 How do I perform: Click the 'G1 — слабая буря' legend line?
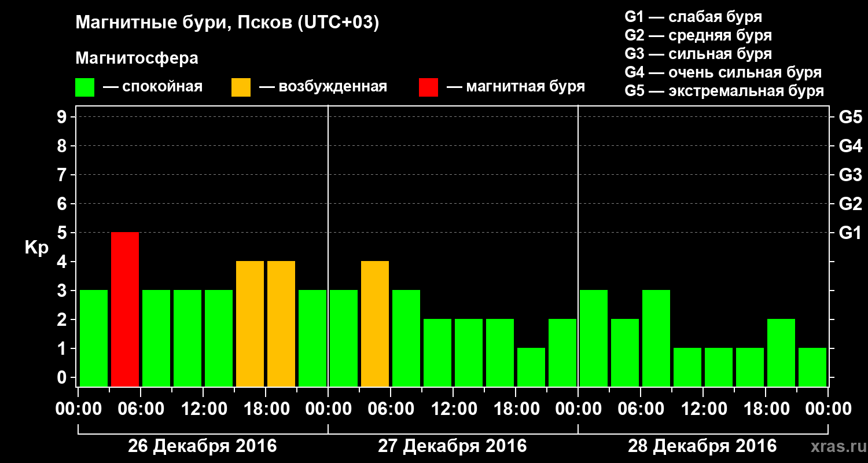point(693,17)
